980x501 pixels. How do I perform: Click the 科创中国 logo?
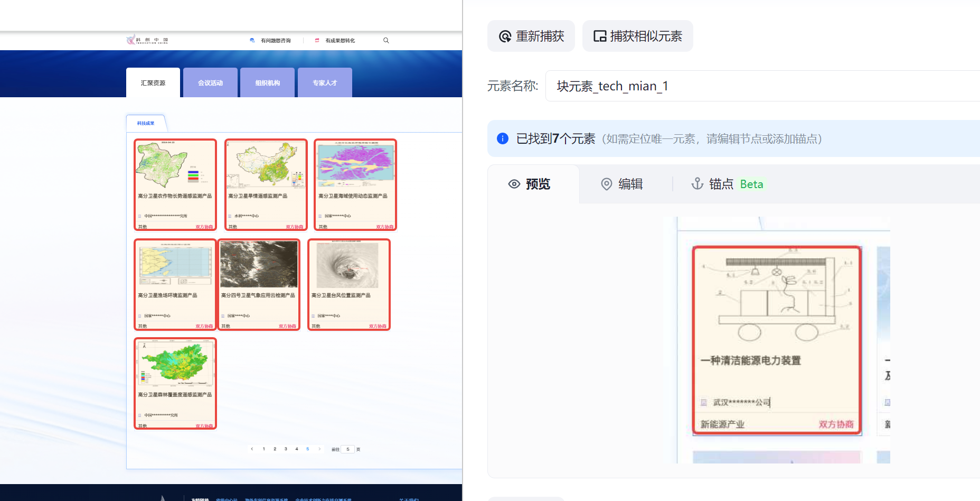click(x=147, y=40)
